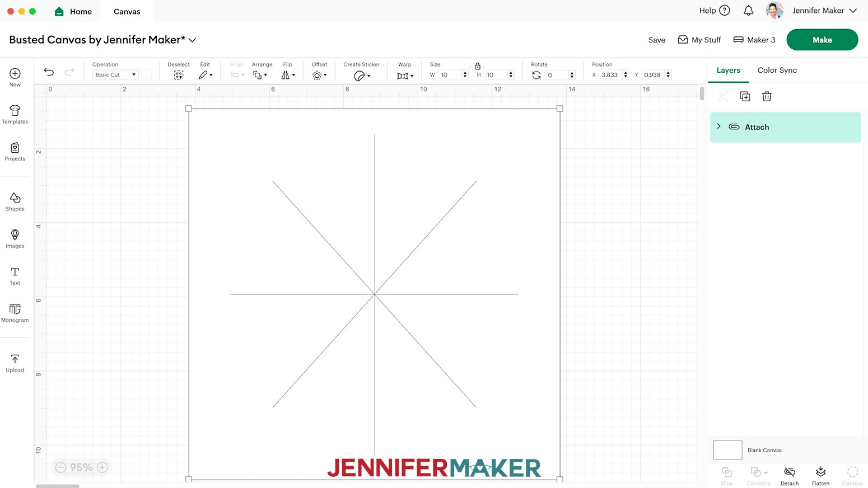Zoom in on the canvas with the plus icon
This screenshot has height=488, width=868.
[x=102, y=467]
